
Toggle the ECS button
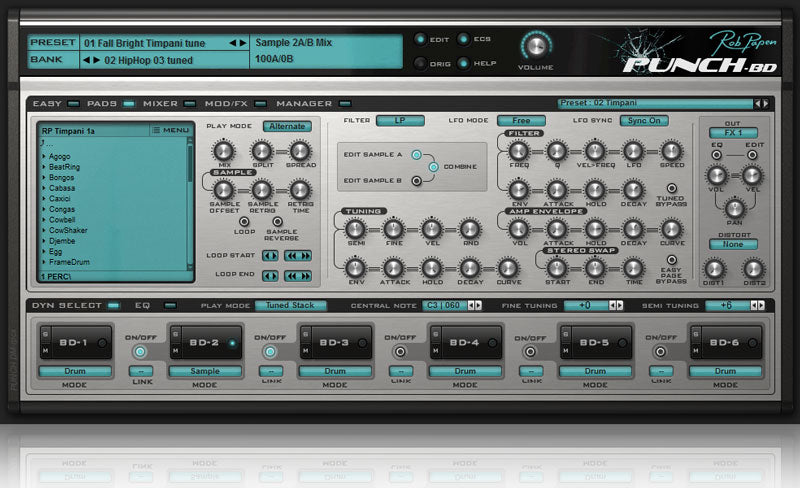[x=464, y=39]
